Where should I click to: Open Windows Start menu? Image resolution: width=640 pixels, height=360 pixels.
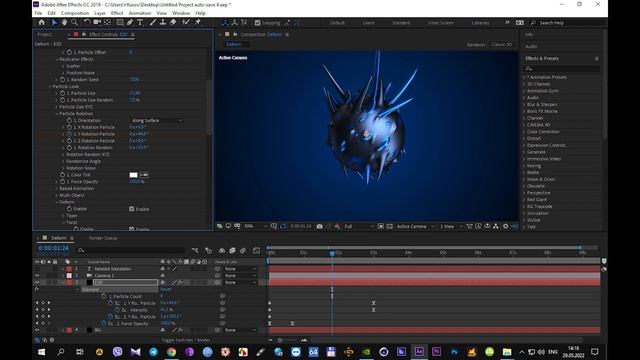(x=42, y=351)
